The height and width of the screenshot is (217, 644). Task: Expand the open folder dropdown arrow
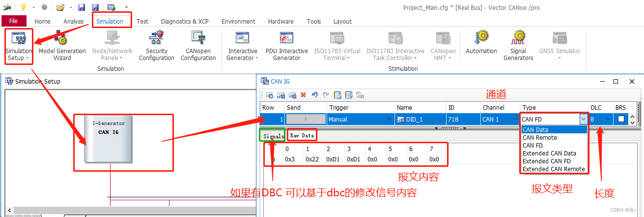coord(70,7)
